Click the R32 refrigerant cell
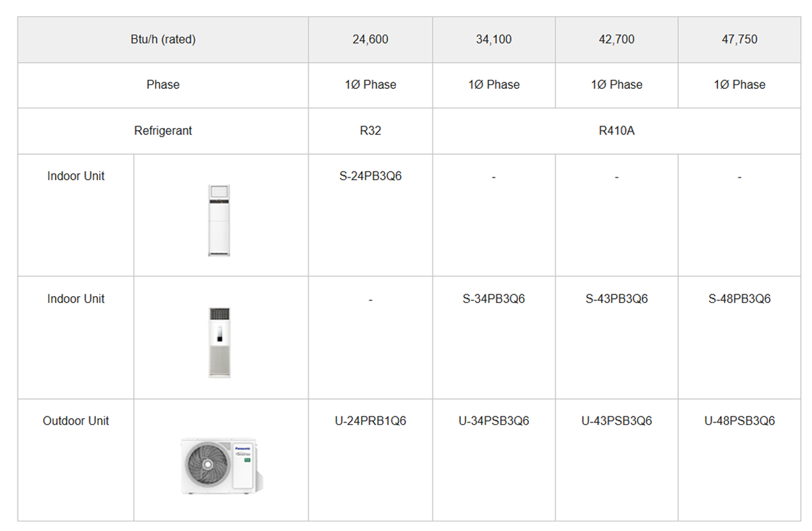 pos(370,131)
